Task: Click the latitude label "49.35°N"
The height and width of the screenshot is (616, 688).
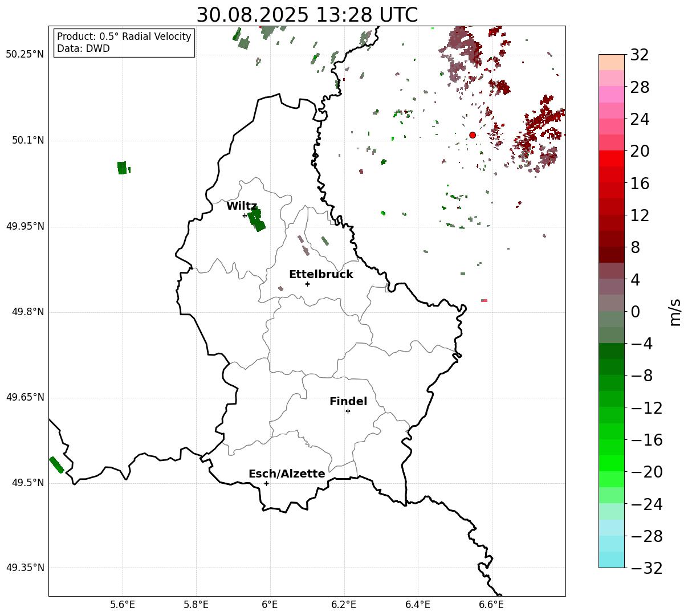Action: point(25,568)
